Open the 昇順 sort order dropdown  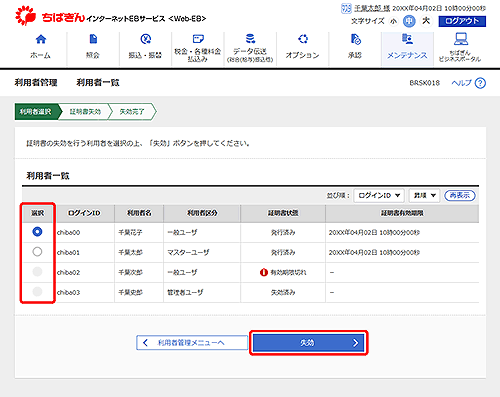(425, 196)
